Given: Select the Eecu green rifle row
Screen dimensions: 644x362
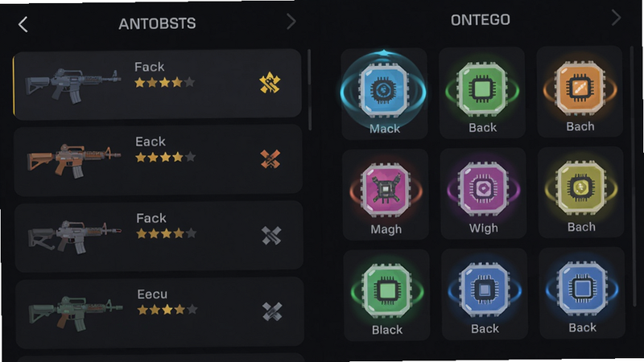Looking at the screenshot, I should click(159, 312).
